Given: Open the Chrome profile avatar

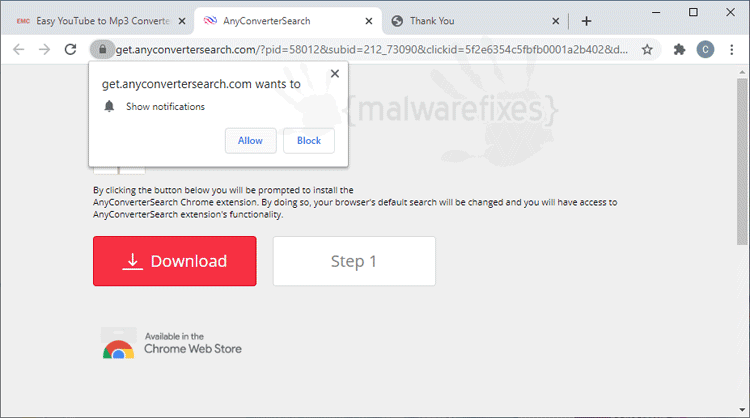Looking at the screenshot, I should [706, 49].
